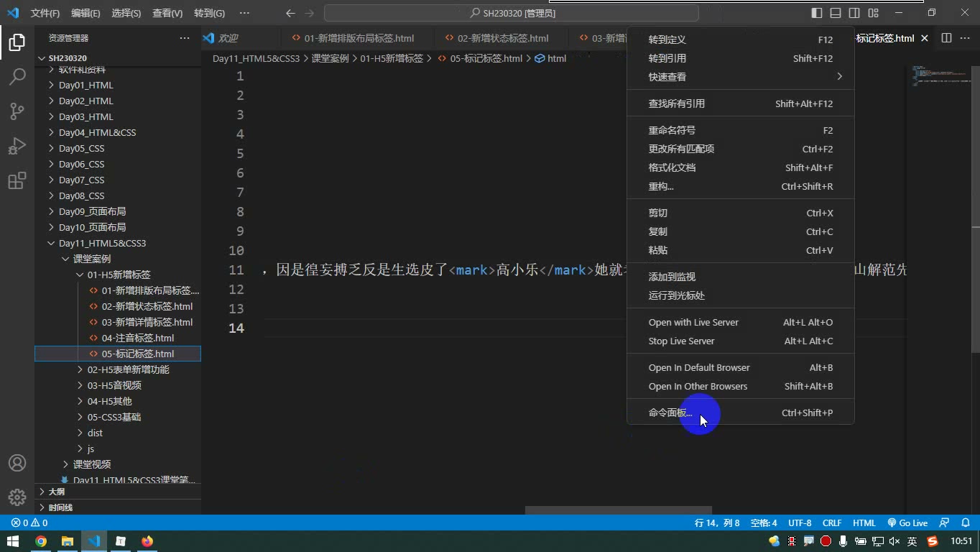
Task: Expand the 时间线 timeline section
Action: pos(118,507)
